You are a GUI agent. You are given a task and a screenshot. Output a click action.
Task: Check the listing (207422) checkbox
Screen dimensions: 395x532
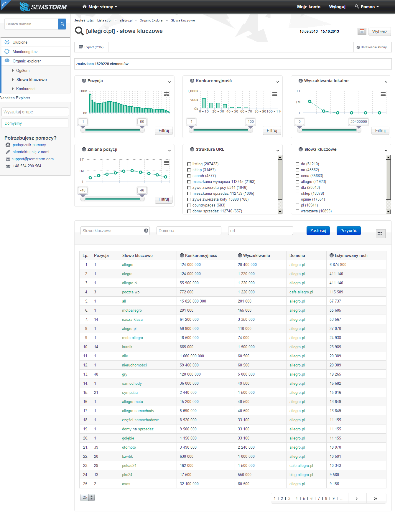[189, 164]
